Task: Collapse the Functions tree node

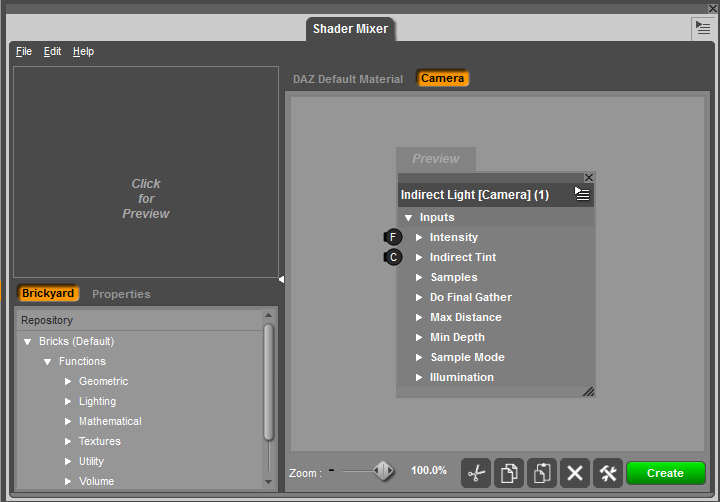Action: pos(47,362)
